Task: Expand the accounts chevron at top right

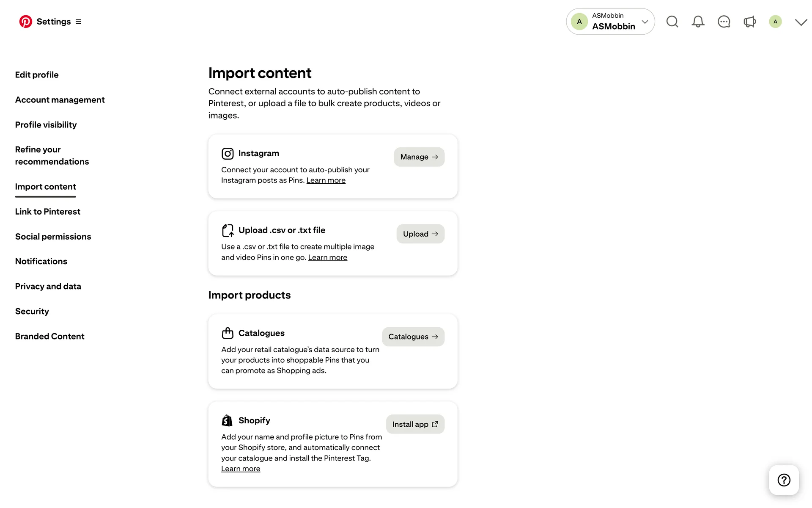Action: 801,22
